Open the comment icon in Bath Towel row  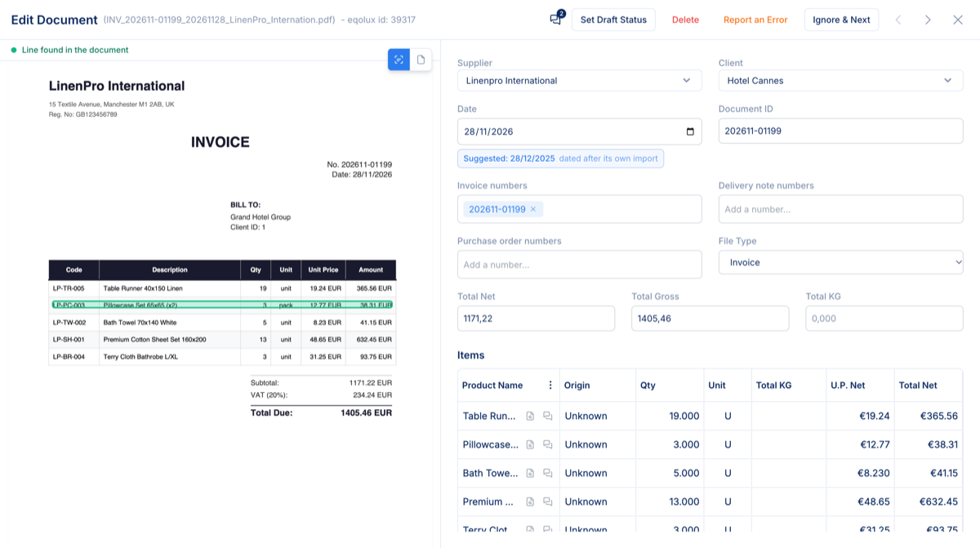coord(548,473)
